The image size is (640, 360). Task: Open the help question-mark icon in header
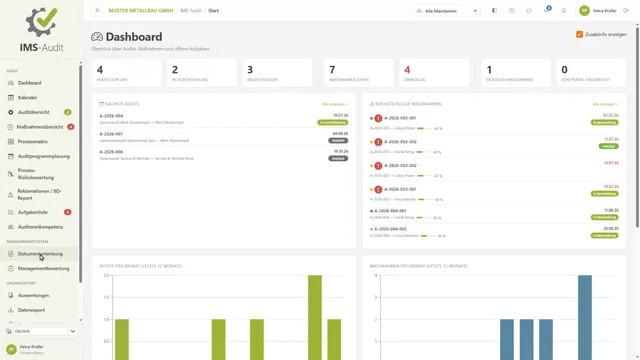click(511, 11)
